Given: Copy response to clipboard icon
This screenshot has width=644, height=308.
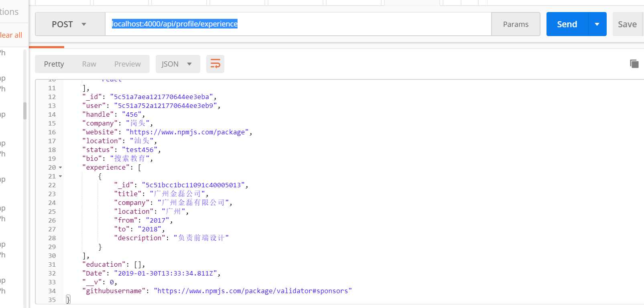Looking at the screenshot, I should click(x=634, y=63).
